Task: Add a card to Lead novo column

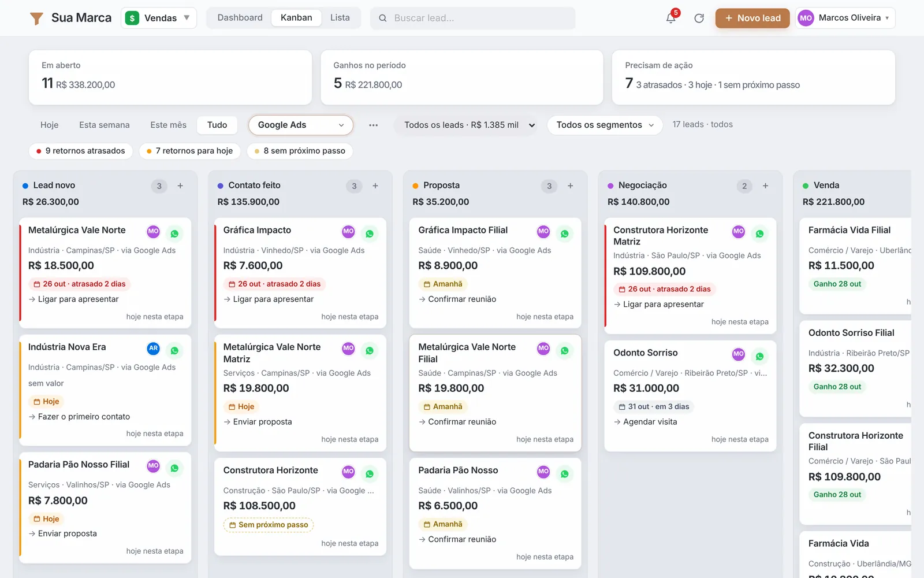Action: tap(180, 186)
